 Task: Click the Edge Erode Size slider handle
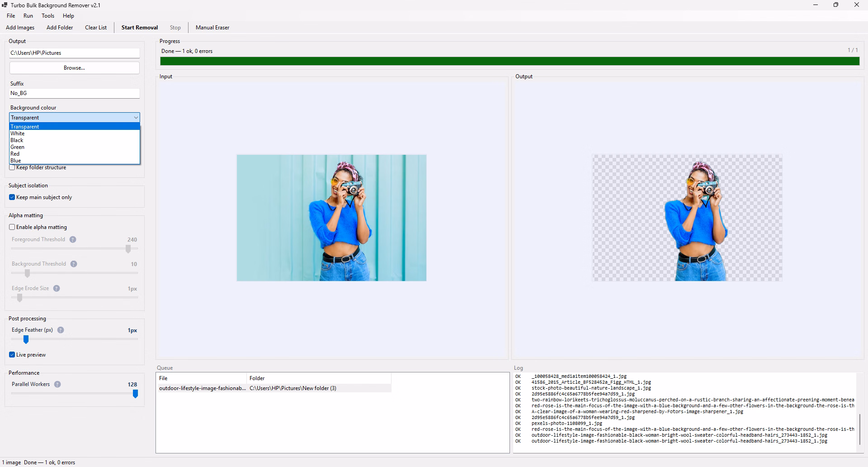pos(19,298)
